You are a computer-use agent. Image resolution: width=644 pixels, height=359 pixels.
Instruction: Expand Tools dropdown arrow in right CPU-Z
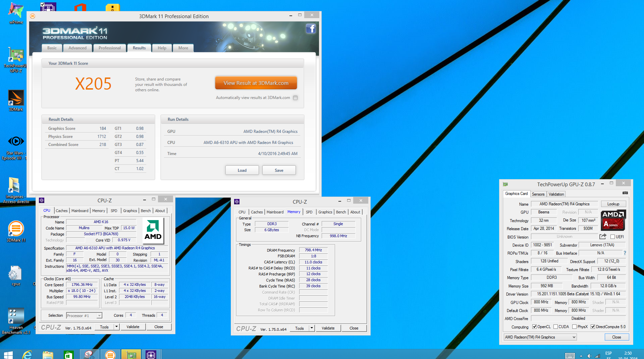312,328
